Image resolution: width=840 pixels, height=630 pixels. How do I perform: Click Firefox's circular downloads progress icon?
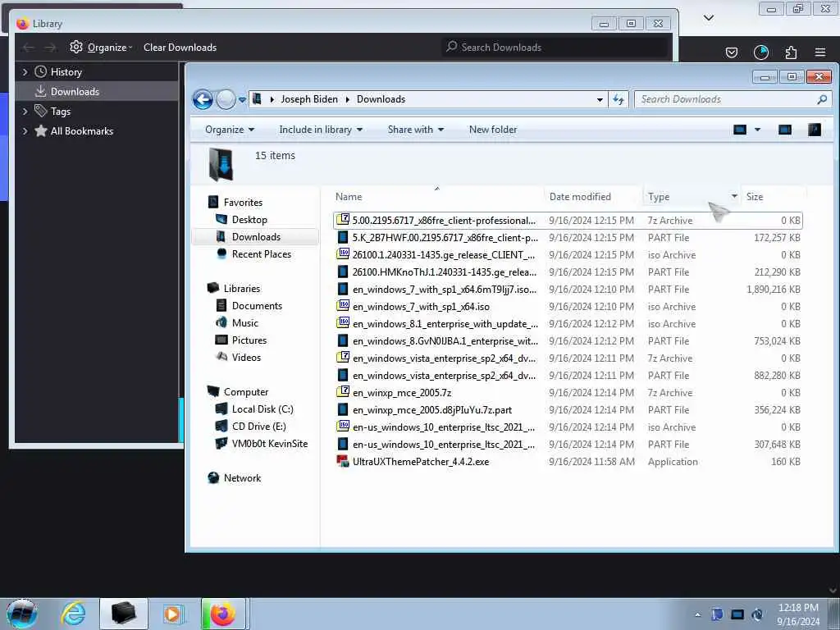click(760, 52)
